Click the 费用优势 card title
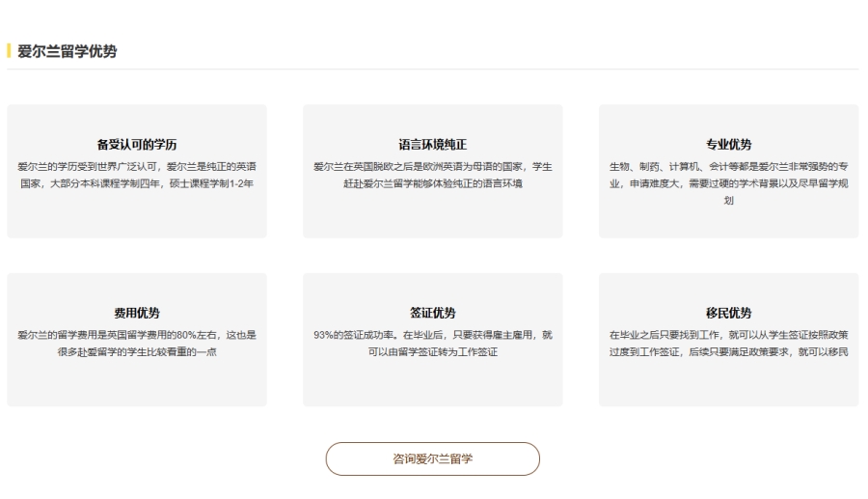 coord(136,313)
